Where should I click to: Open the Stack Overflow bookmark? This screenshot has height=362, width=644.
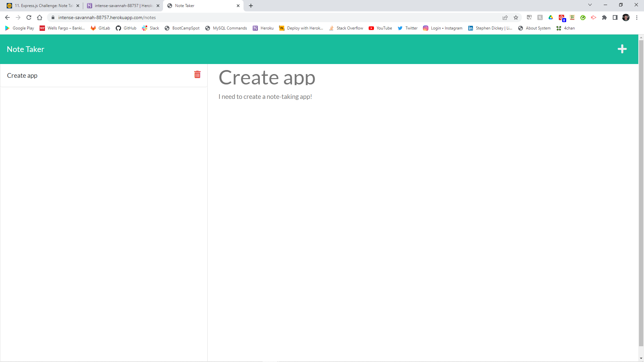coord(346,28)
